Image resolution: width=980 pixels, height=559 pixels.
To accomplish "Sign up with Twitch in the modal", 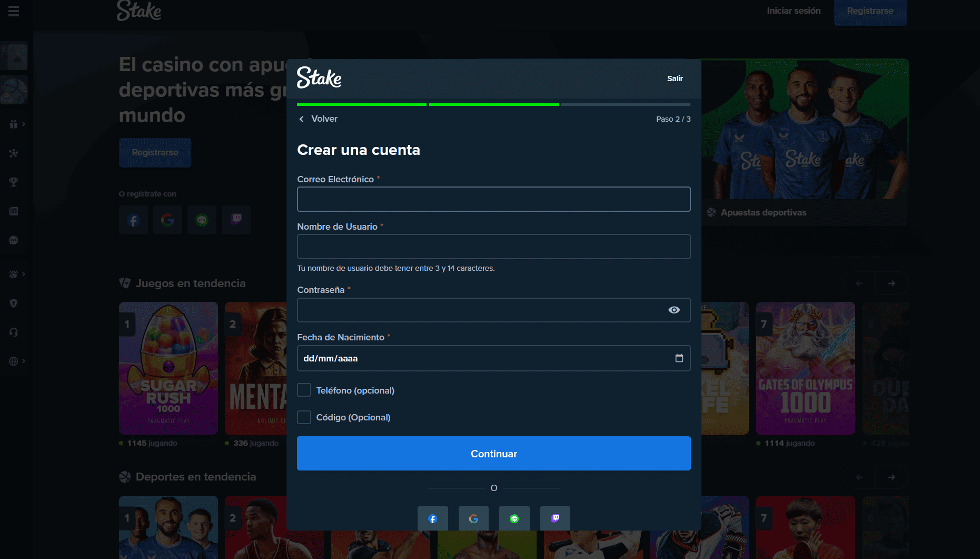I will pyautogui.click(x=555, y=518).
